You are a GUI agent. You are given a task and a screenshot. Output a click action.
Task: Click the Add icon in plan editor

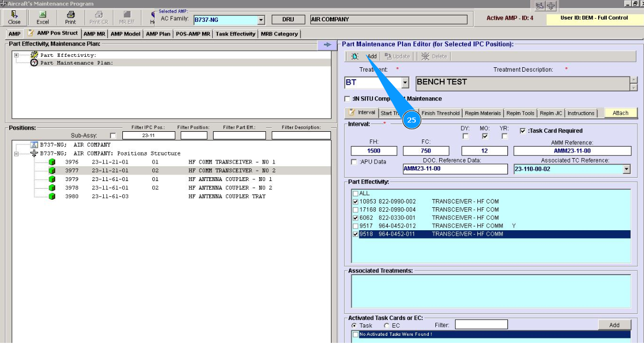coord(355,56)
